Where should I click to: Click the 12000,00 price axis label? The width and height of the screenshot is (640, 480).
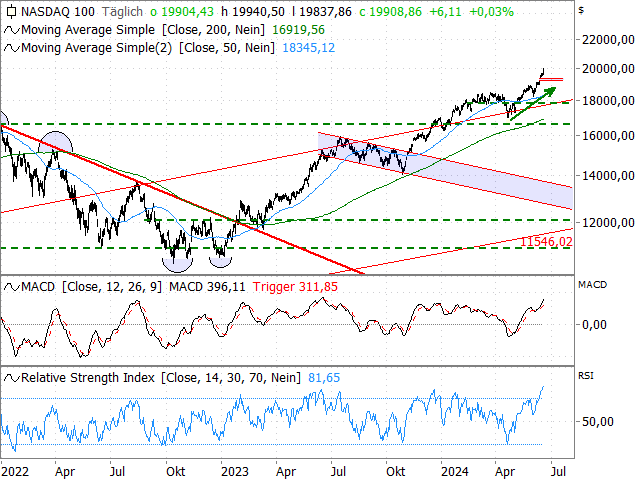coord(608,223)
